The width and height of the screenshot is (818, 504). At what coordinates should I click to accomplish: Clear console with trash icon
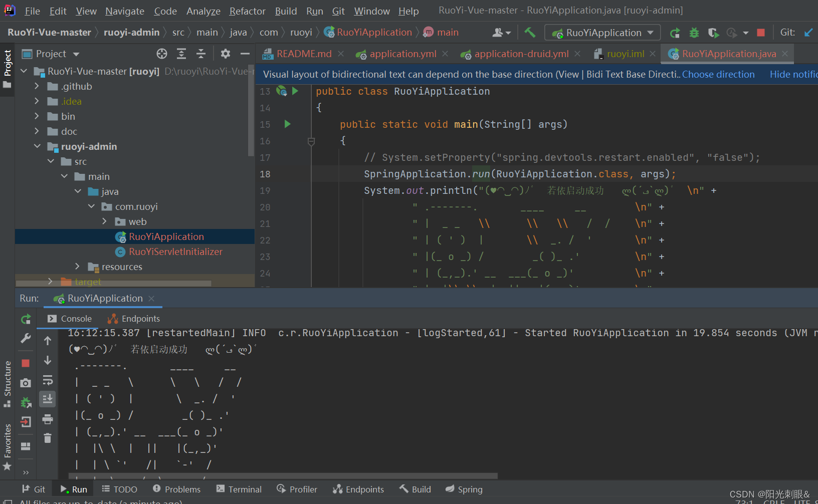48,438
